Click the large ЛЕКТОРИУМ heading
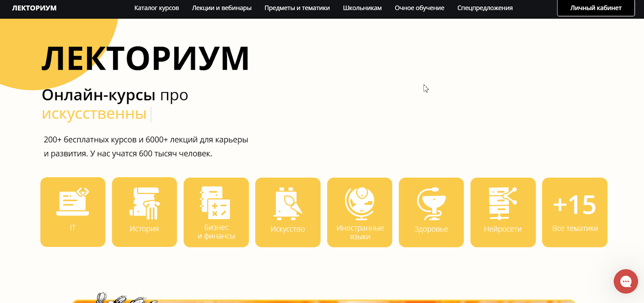The height and width of the screenshot is (303, 644). tap(145, 59)
